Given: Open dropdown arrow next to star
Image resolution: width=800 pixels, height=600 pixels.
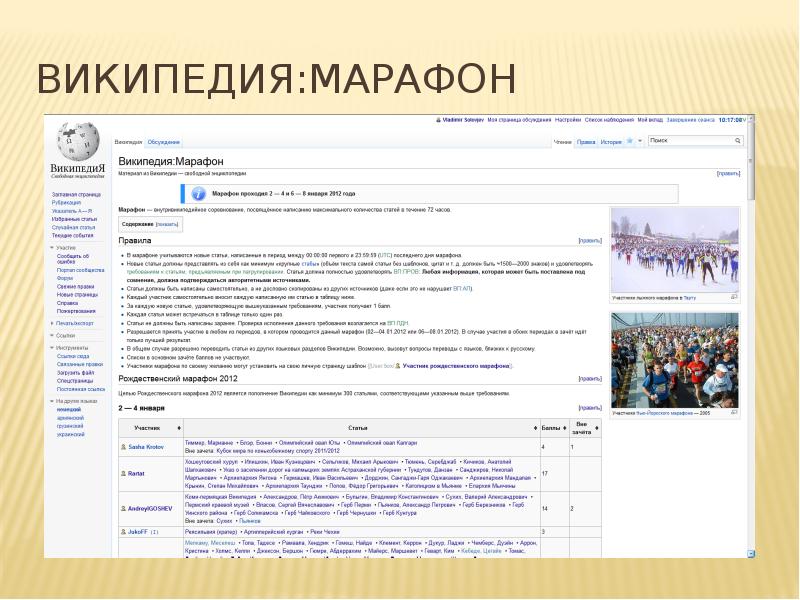Looking at the screenshot, I should coord(640,142).
